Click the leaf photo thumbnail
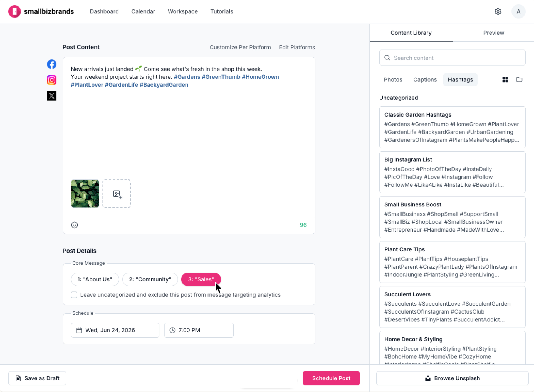Screen dimensions: 534x392 [85, 194]
